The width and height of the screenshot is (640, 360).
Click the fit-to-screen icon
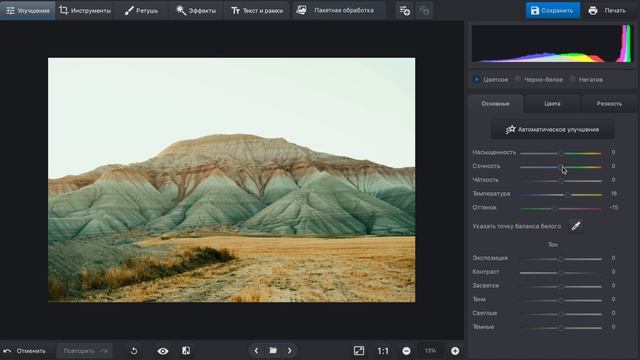[359, 351]
